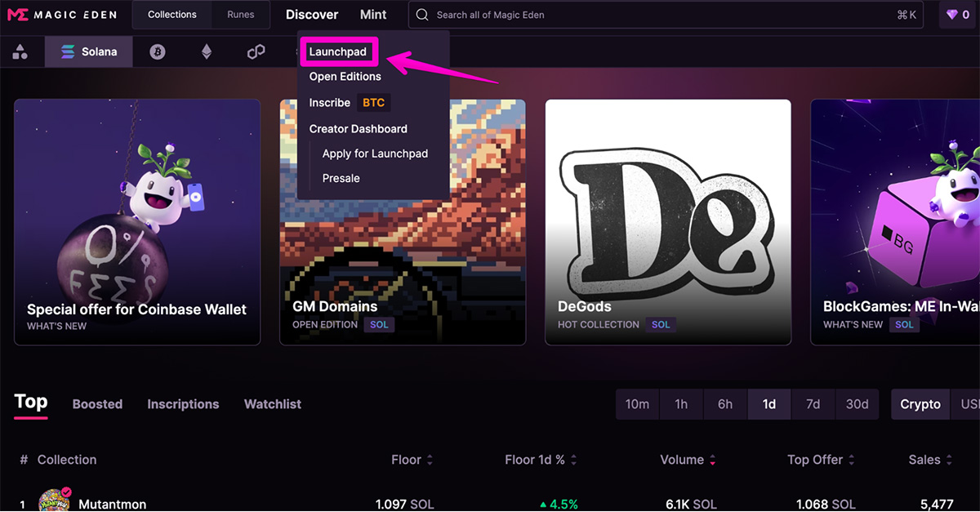Viewport: 980px width, 512px height.
Task: Select the 6h time range
Action: point(725,404)
